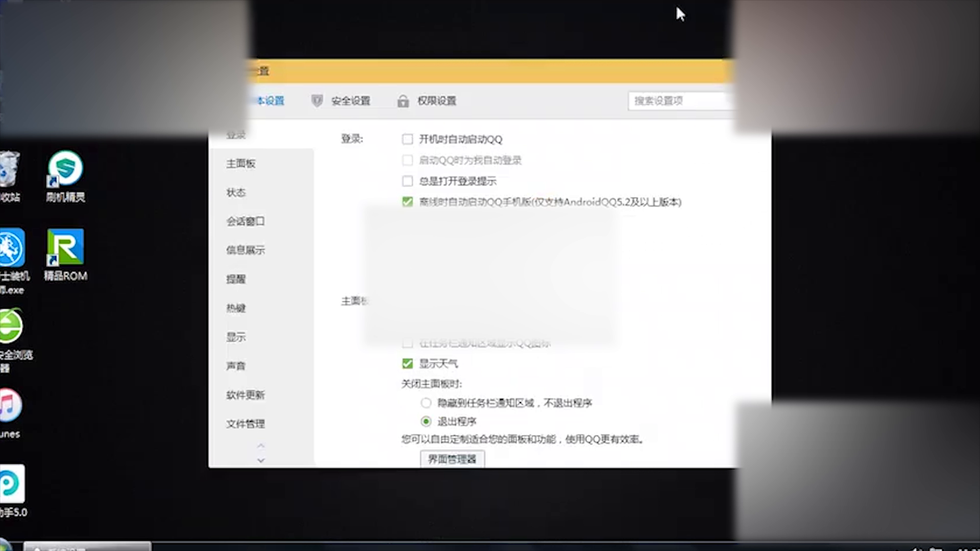Screen dimensions: 980x551
Task: Open 提醒 settings in sidebar
Action: coord(236,279)
